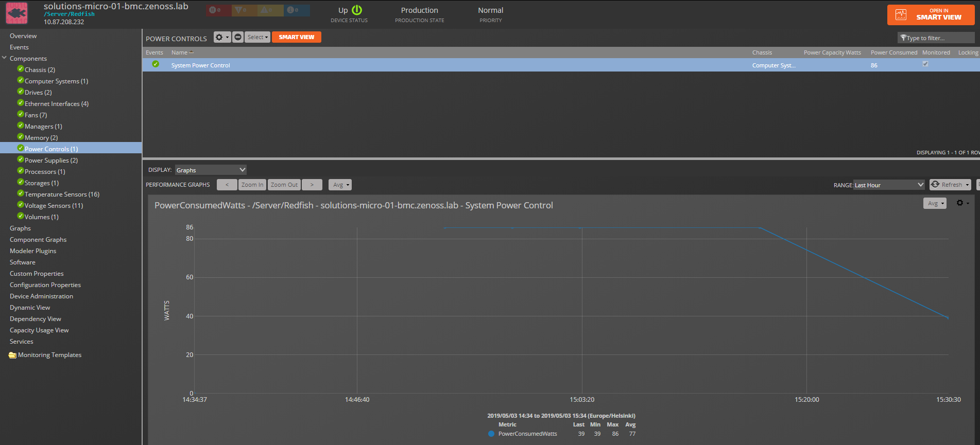Click the Zenoss device logo icon
Image resolution: width=980 pixels, height=445 pixels.
(16, 13)
